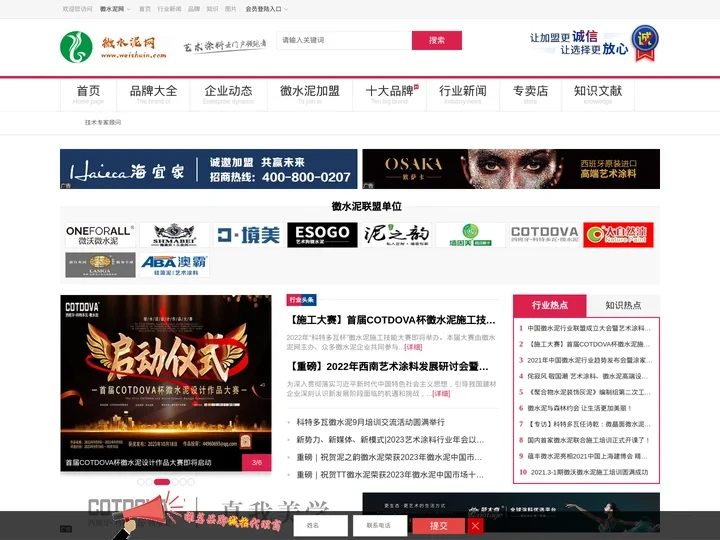
Task: Switch to the 行业热点 tab
Action: point(550,305)
